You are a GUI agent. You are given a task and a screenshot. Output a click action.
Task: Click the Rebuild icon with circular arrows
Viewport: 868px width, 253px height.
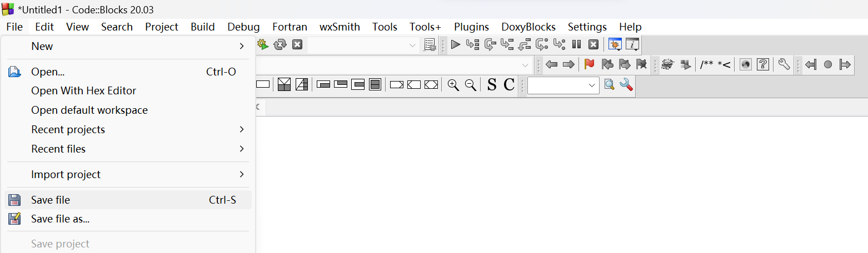pyautogui.click(x=280, y=44)
